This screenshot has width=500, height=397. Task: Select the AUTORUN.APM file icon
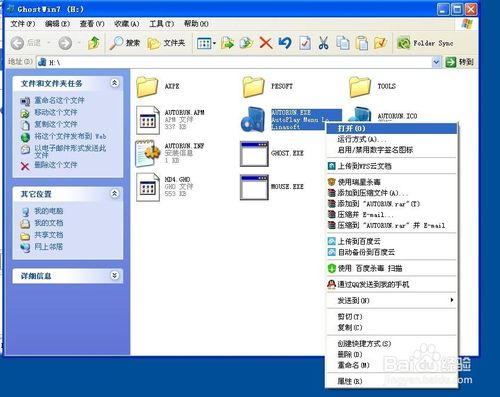point(148,120)
